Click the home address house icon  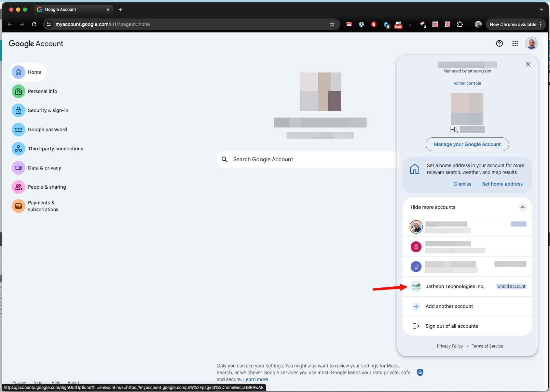[415, 169]
